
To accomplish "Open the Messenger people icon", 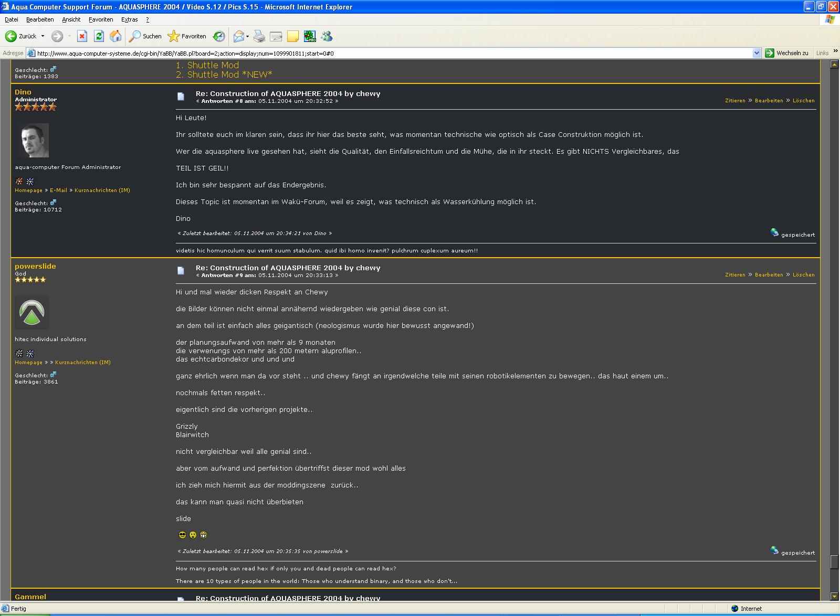I will (327, 36).
